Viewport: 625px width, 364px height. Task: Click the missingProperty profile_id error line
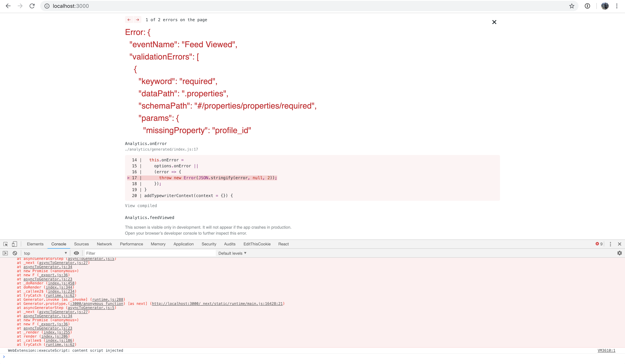197,131
